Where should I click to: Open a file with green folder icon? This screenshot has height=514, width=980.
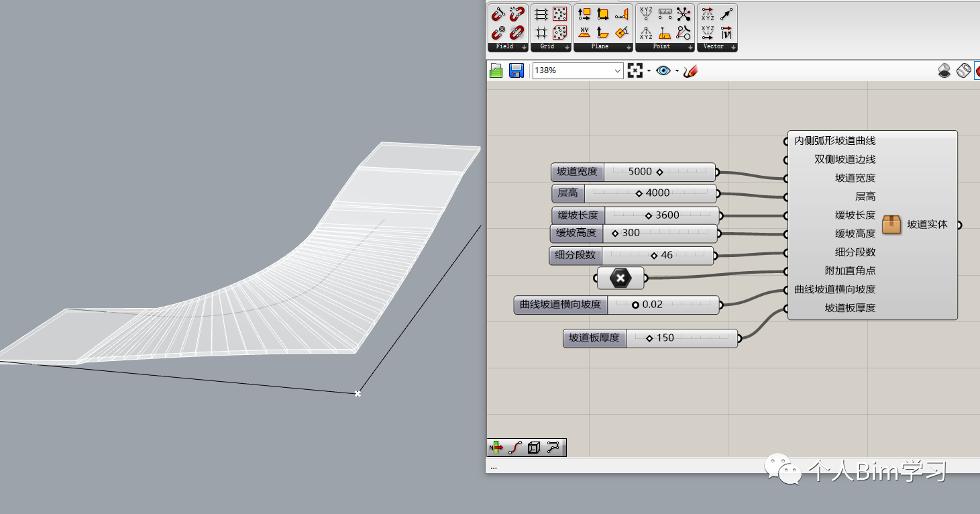496,70
